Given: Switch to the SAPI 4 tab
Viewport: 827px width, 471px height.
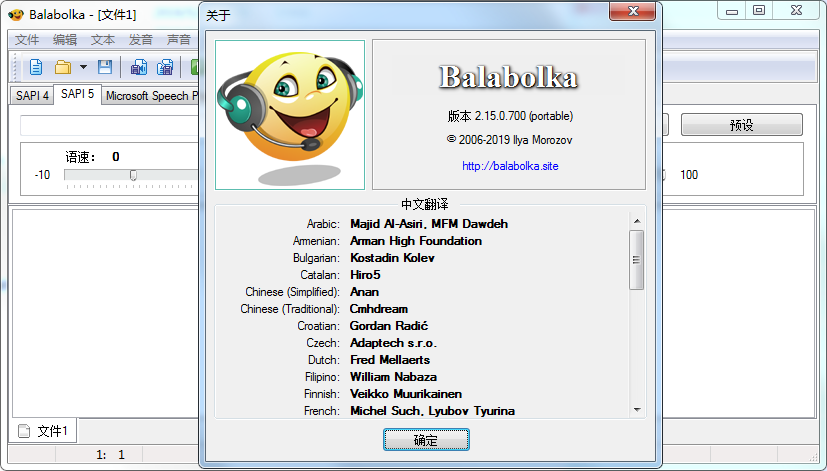Looking at the screenshot, I should (32, 95).
